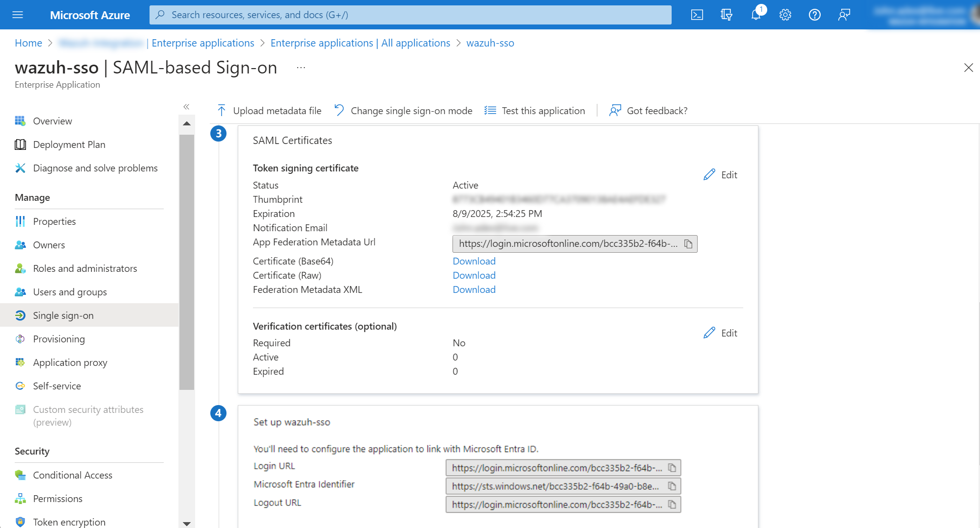This screenshot has height=528, width=980.
Task: Copy the Login URL value
Action: (672, 468)
